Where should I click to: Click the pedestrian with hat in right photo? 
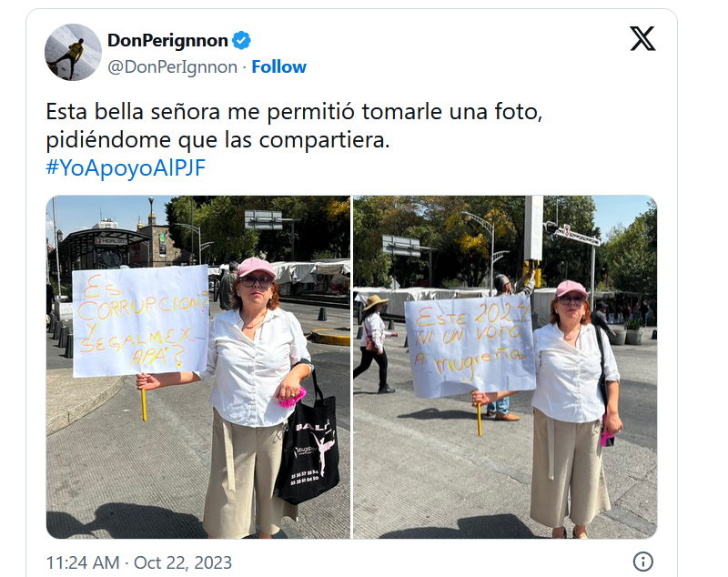[x=374, y=343]
